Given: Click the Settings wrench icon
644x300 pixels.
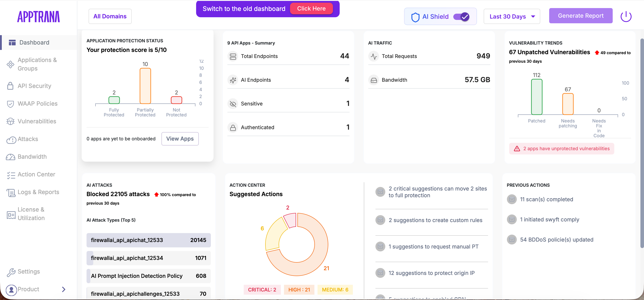Looking at the screenshot, I should pyautogui.click(x=11, y=272).
